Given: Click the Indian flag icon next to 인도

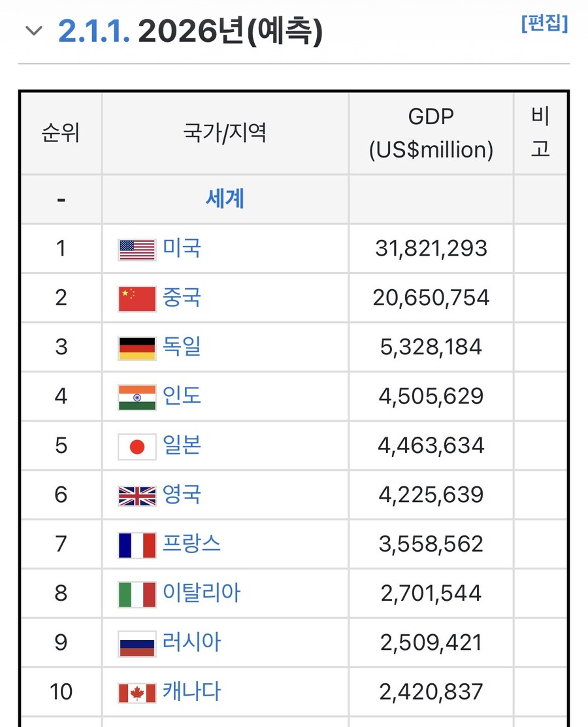Looking at the screenshot, I should (135, 396).
